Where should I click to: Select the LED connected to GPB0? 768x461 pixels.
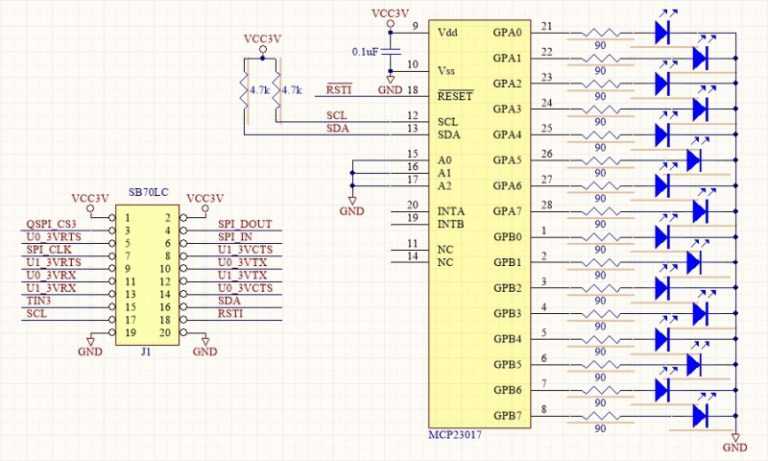[662, 237]
